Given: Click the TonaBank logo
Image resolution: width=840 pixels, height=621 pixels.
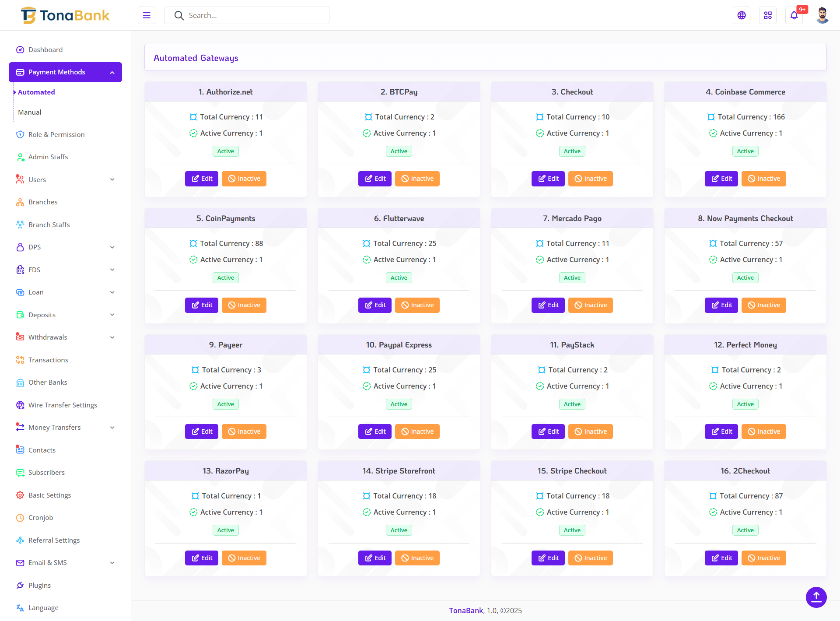Looking at the screenshot, I should pyautogui.click(x=66, y=15).
